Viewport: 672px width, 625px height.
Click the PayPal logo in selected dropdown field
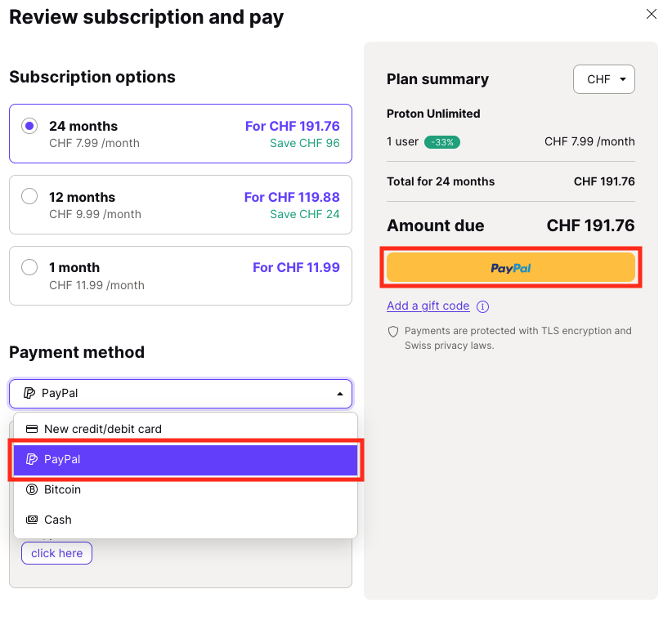pos(29,393)
